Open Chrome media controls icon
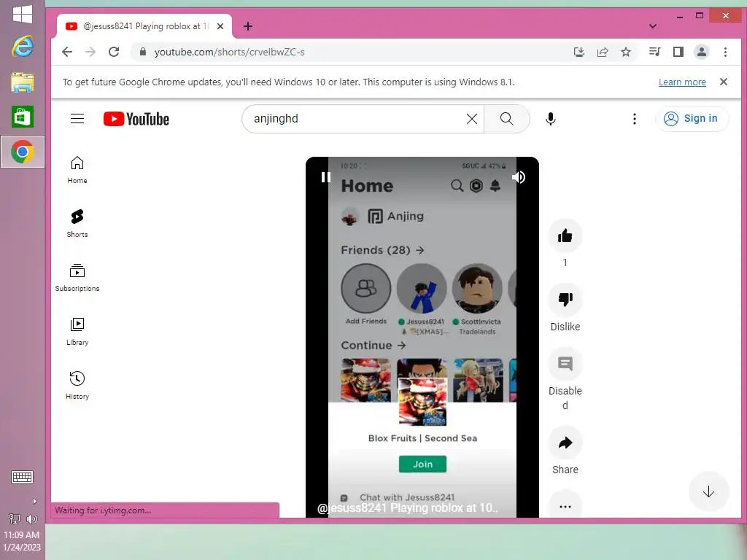Image resolution: width=747 pixels, height=560 pixels. (654, 52)
